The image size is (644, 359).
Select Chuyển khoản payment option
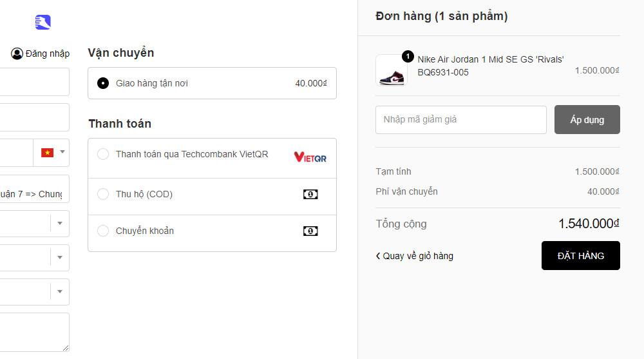(103, 231)
